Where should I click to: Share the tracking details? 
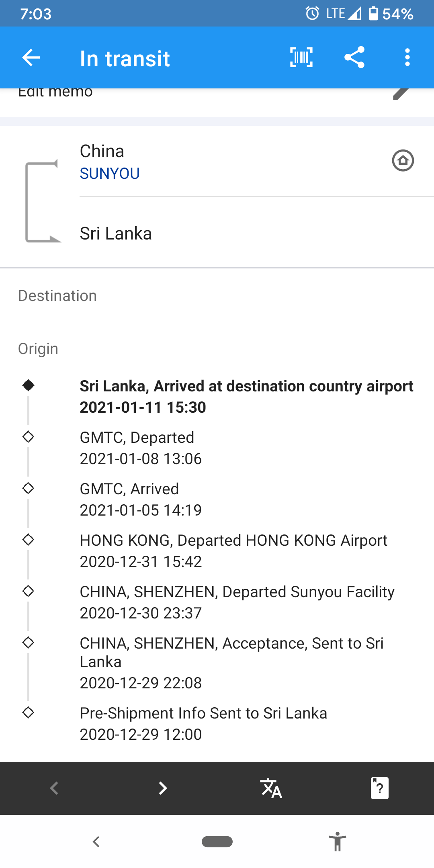[354, 57]
